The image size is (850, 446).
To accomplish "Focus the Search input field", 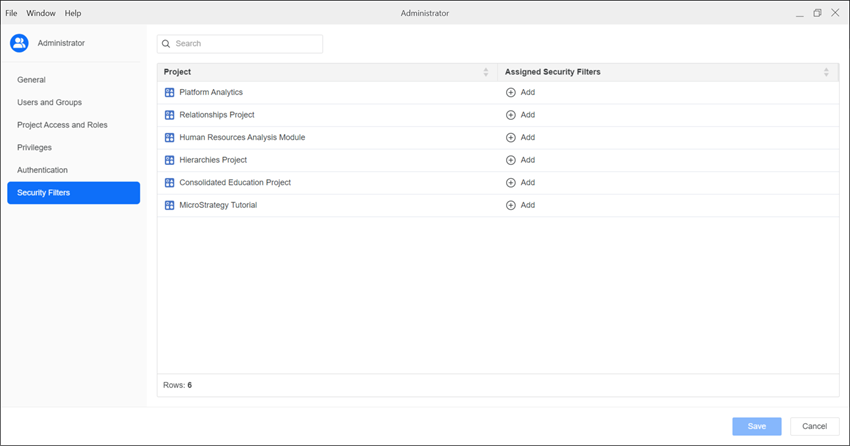I will point(245,44).
